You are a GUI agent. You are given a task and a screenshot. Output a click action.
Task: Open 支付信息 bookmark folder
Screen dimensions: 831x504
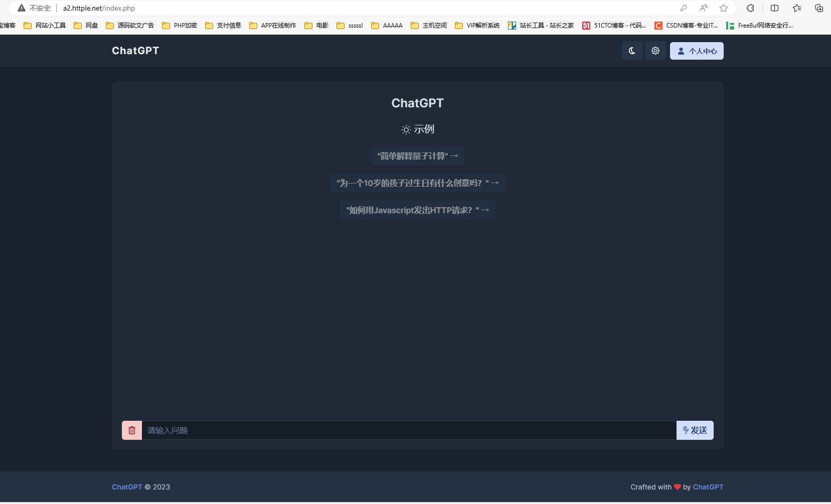223,26
